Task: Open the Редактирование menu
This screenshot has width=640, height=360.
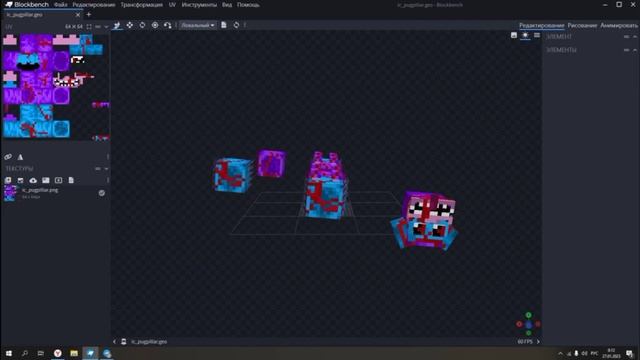Action: pos(94,5)
